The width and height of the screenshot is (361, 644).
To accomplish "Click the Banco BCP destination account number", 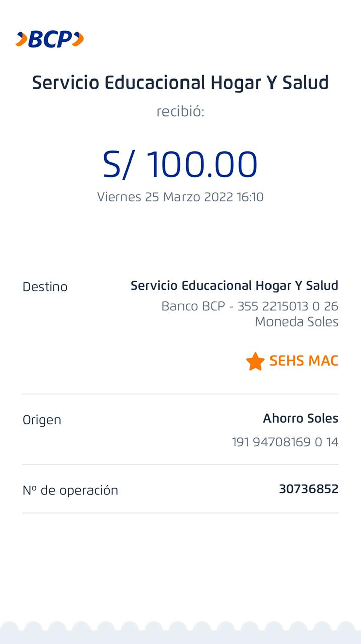I will click(250, 306).
